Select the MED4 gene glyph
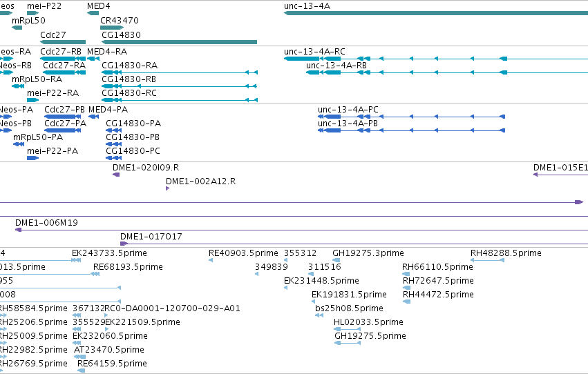The height and width of the screenshot is (374, 588). point(93,13)
